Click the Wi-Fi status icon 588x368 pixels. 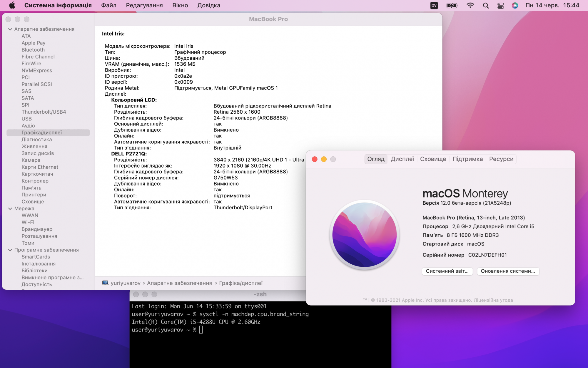pos(470,5)
